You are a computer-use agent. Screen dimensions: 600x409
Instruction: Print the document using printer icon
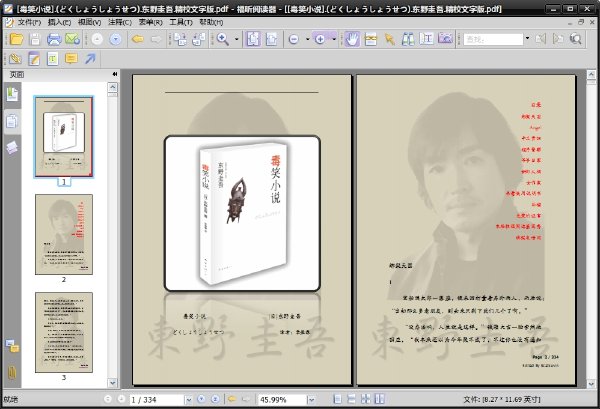(54, 39)
